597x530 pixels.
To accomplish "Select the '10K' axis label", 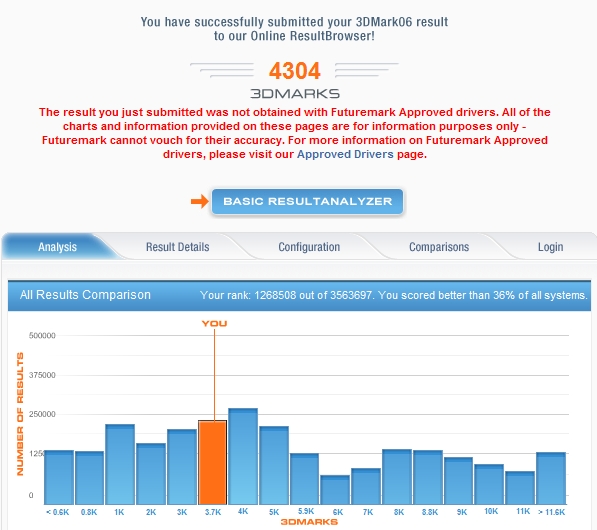I will point(491,511).
